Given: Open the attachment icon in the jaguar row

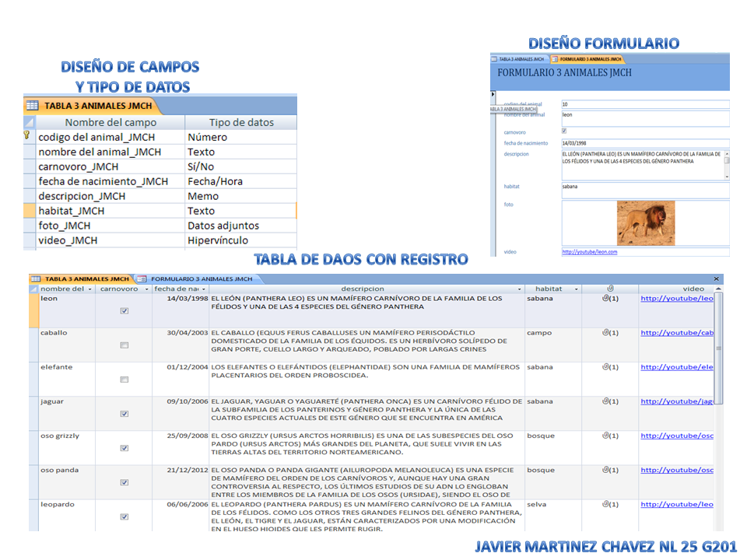Looking at the screenshot, I should (x=605, y=401).
